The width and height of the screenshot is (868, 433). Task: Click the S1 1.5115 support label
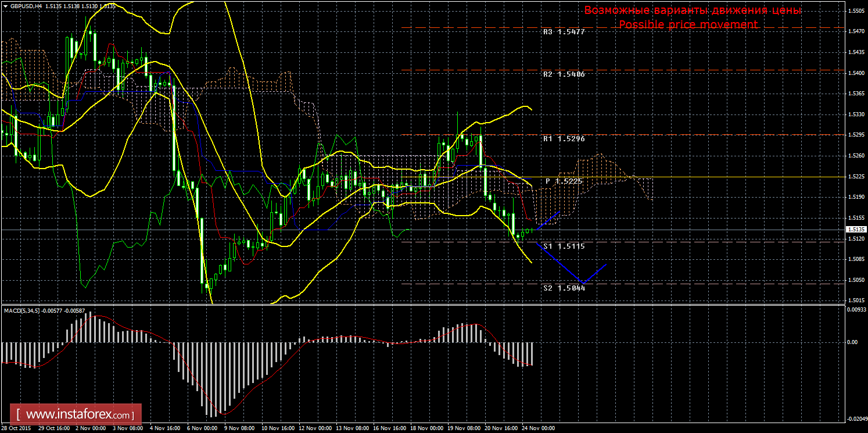tap(564, 246)
